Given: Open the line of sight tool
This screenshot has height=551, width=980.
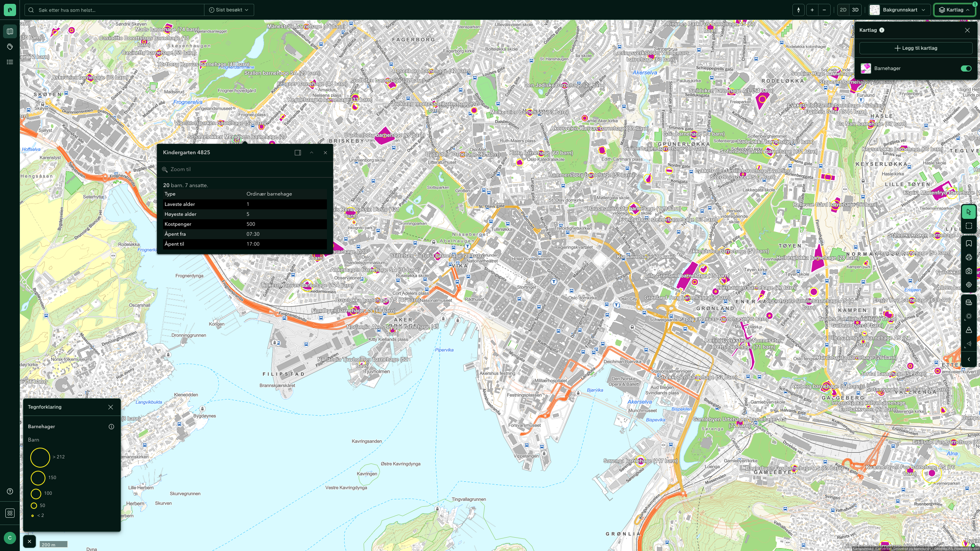Looking at the screenshot, I should [x=969, y=344].
